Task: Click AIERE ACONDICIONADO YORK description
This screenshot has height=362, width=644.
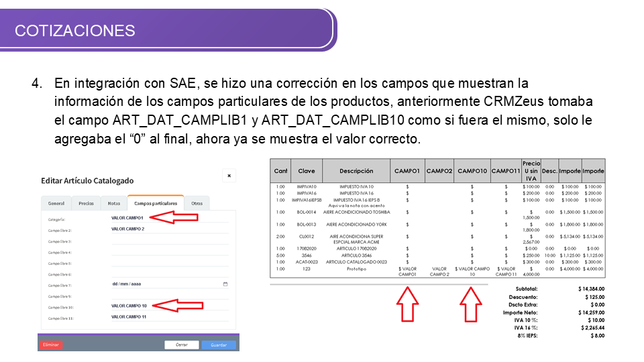Action: pos(356,224)
